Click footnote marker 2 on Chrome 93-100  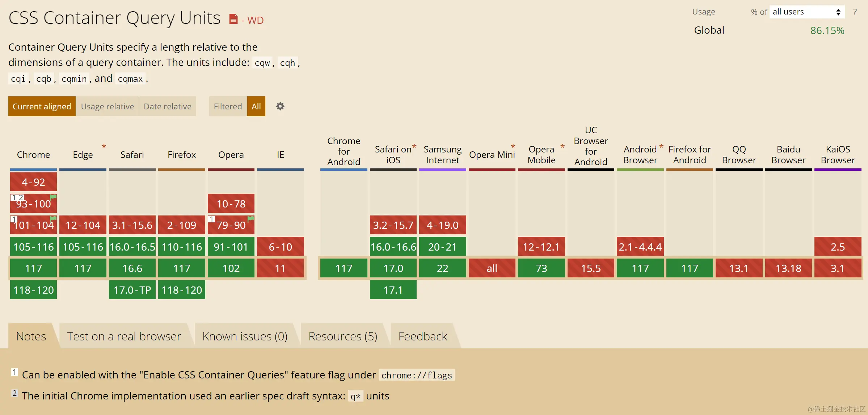point(21,197)
